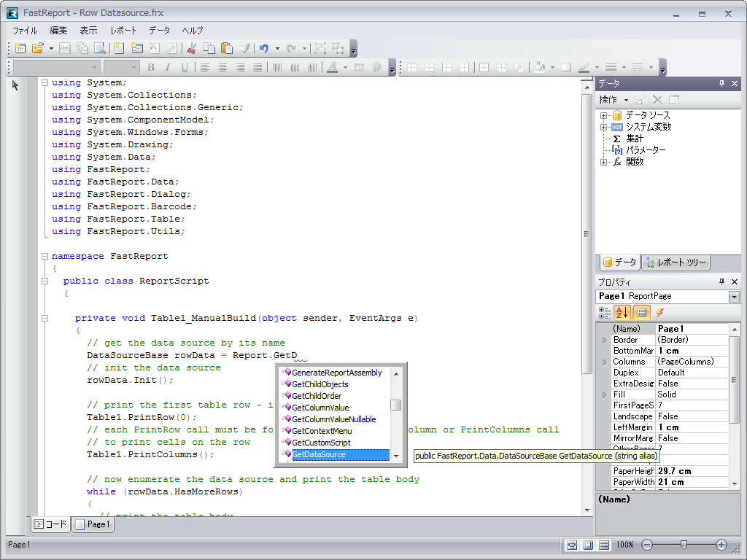Click the Paste clipboard icon
747x560 pixels.
(226, 48)
